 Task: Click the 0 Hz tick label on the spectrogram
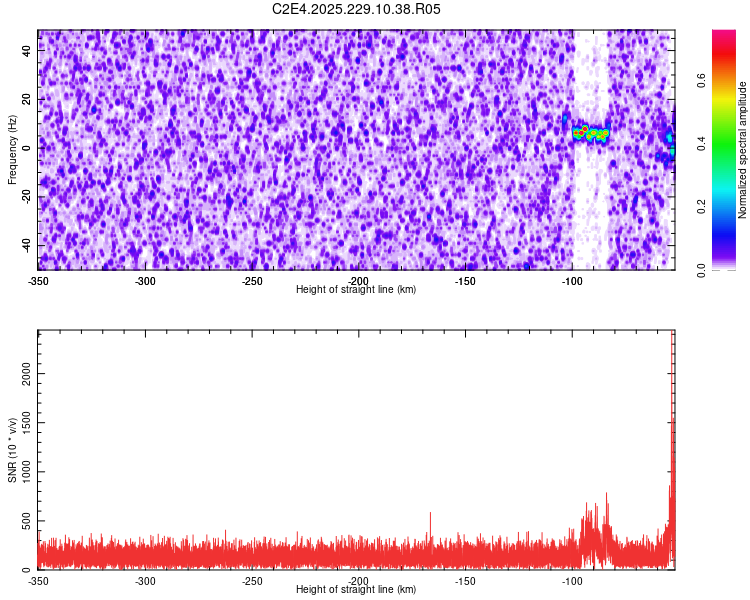27,148
